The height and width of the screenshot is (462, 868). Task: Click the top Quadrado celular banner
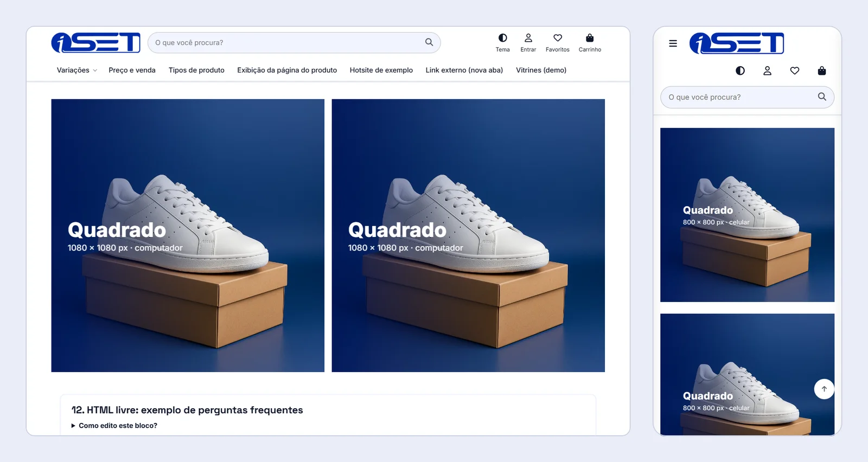(747, 215)
